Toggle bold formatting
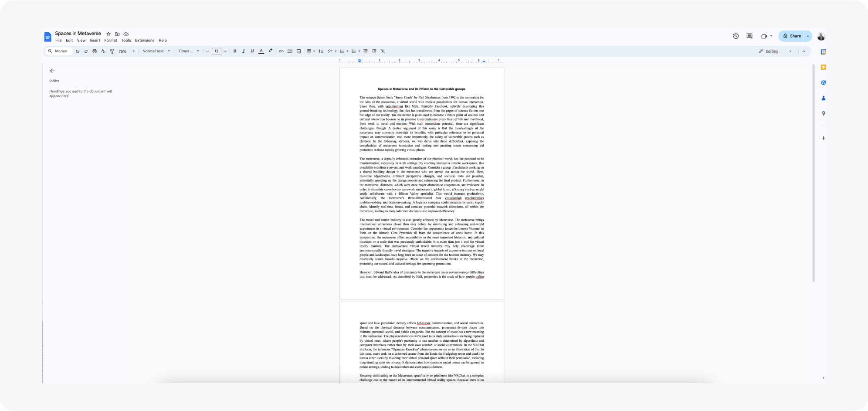Image resolution: width=868 pixels, height=411 pixels. coord(235,51)
